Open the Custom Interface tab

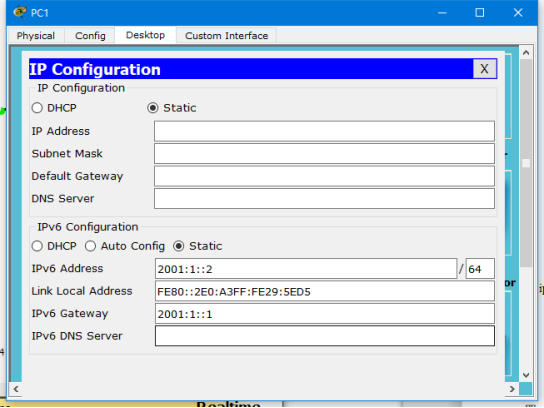point(227,35)
